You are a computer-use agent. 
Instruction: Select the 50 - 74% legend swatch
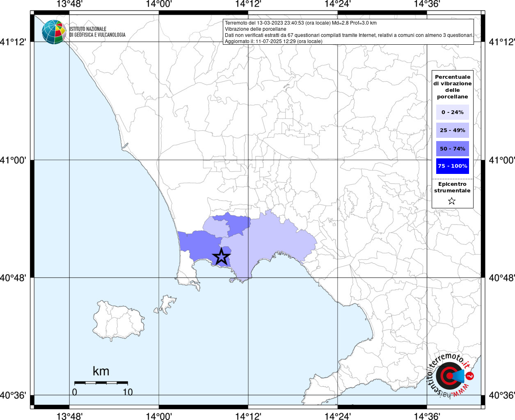pos(453,148)
